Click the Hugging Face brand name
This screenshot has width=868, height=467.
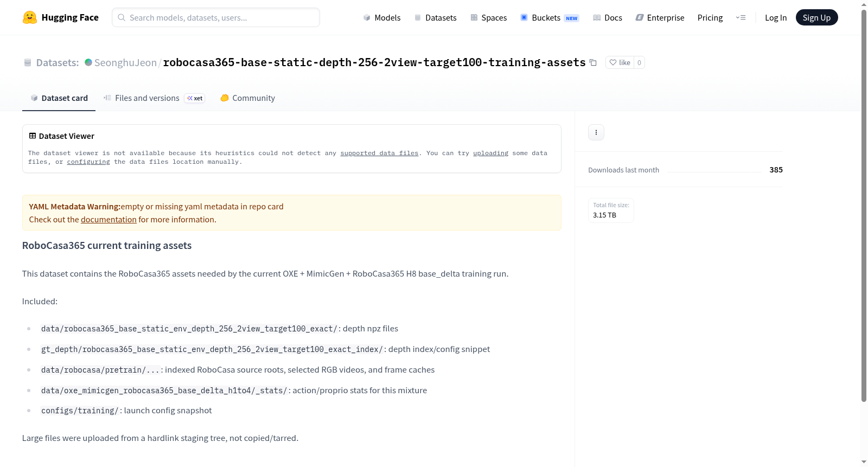(x=70, y=17)
